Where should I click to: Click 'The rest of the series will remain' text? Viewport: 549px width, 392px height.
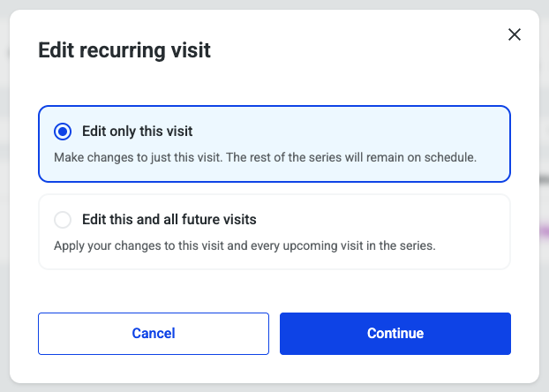(315, 157)
